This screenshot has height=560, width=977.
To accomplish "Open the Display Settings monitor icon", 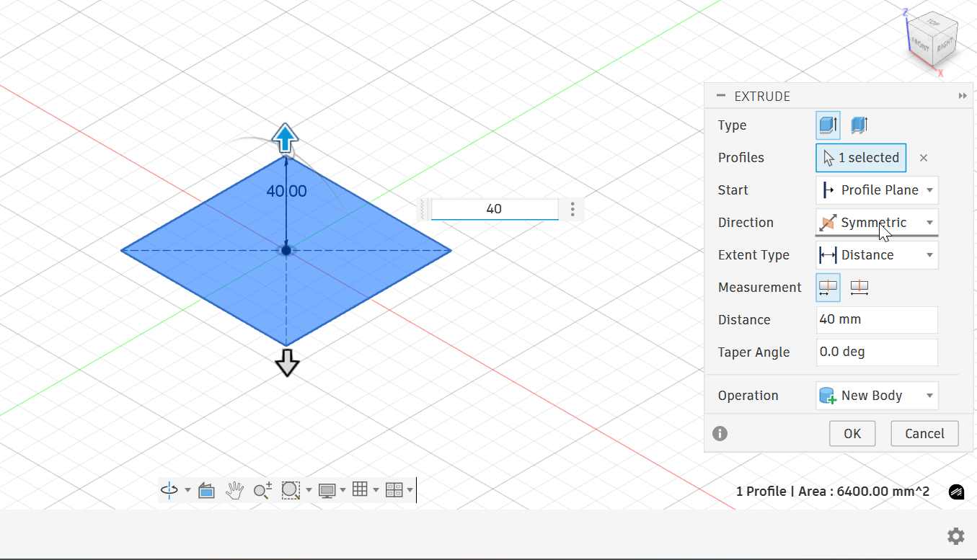I will tap(327, 490).
